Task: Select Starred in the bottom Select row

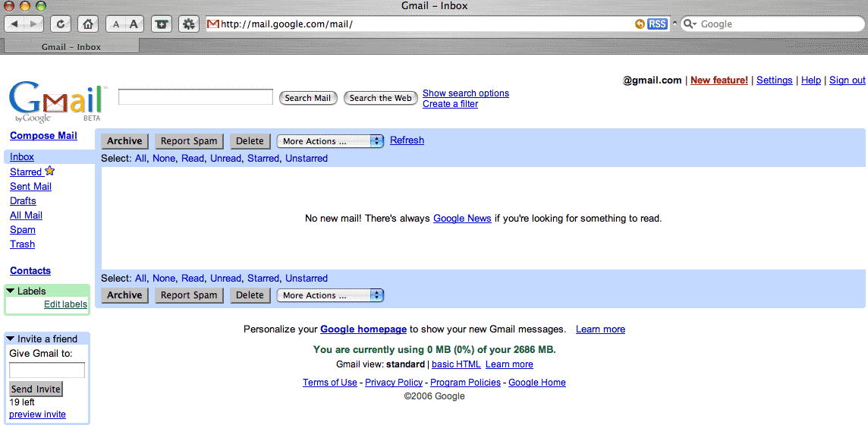Action: (263, 279)
